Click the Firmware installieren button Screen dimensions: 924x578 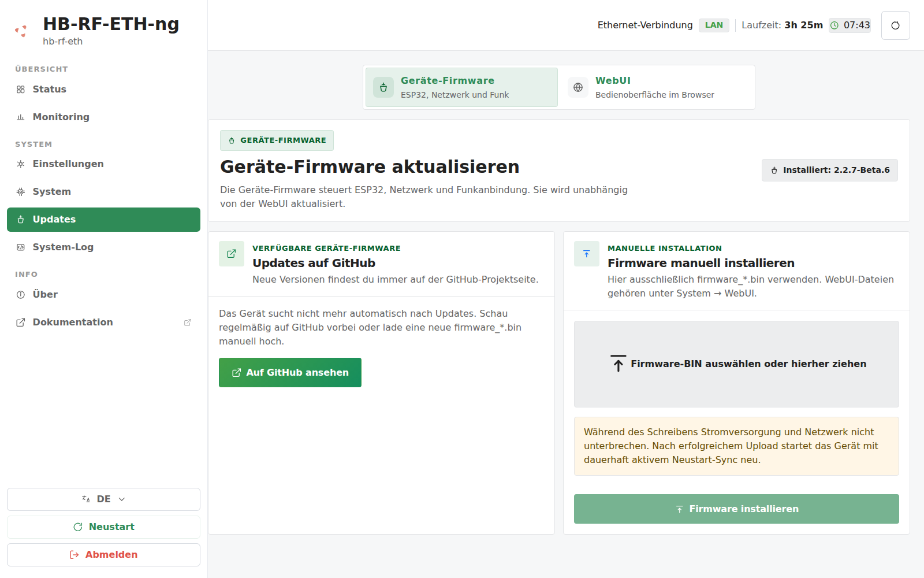point(736,509)
